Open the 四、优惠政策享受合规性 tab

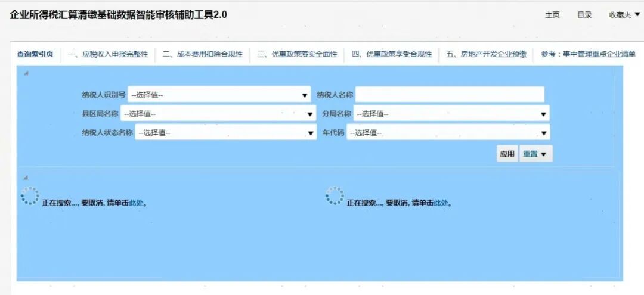click(392, 54)
